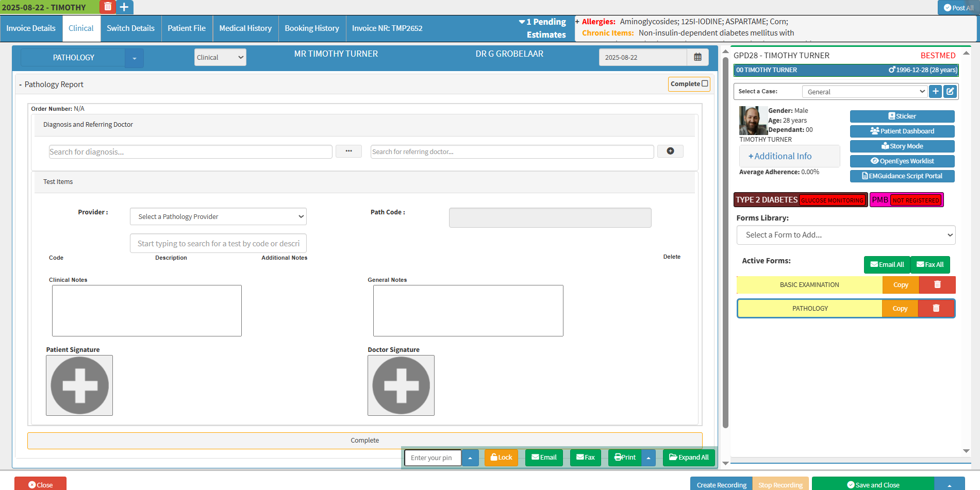Delete the PATHOLOGY form via its trash icon

(x=936, y=308)
